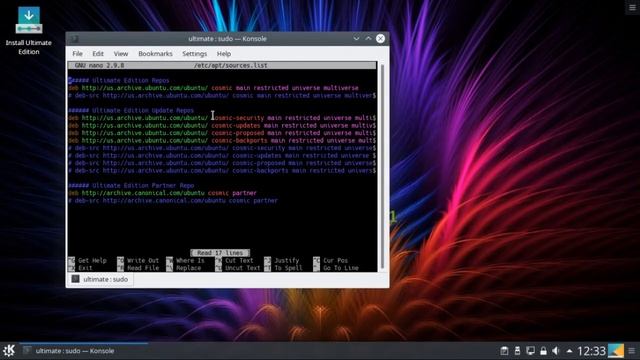Screen dimensions: 640x360
Task: Open the KDE application launcher
Action: tap(9, 351)
